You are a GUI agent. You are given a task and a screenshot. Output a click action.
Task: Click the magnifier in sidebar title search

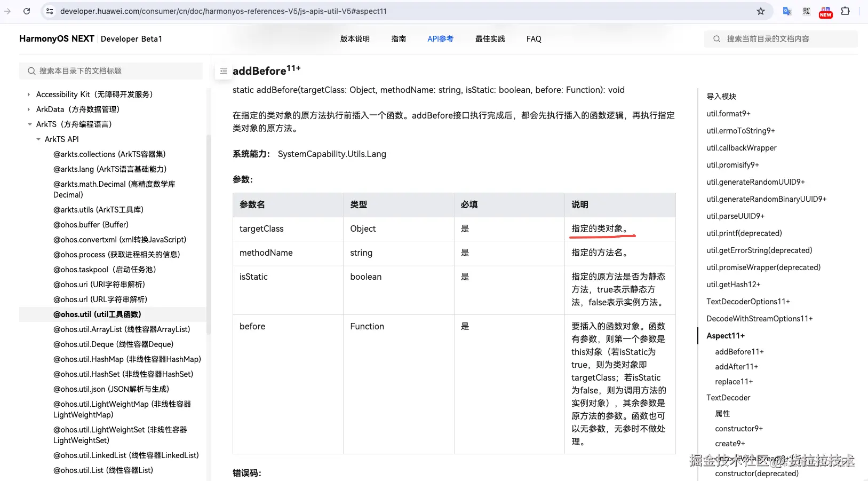tap(31, 71)
